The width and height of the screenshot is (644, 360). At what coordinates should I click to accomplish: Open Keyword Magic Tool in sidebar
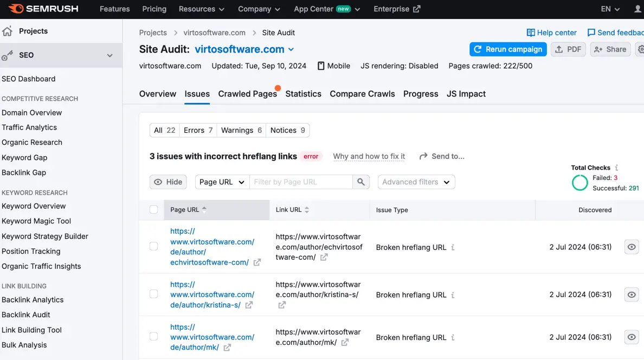point(36,221)
